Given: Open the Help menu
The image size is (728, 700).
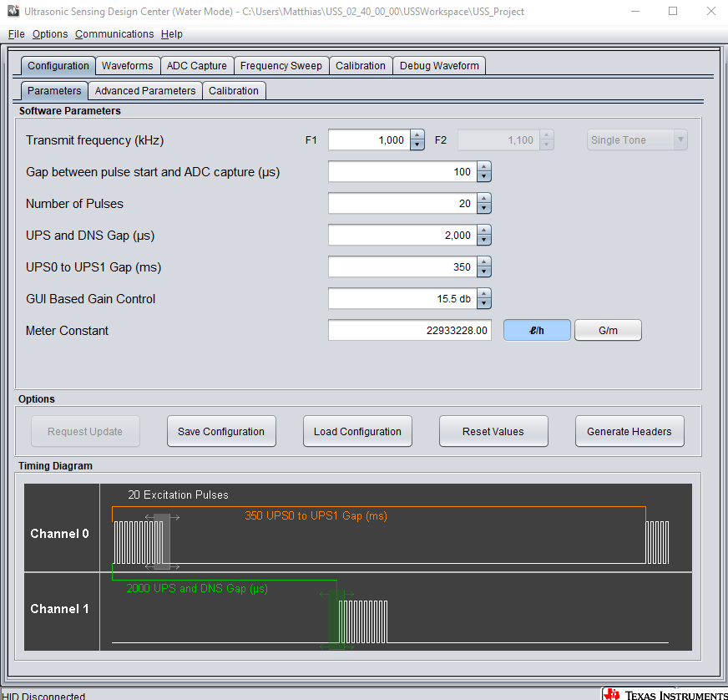Looking at the screenshot, I should (172, 34).
